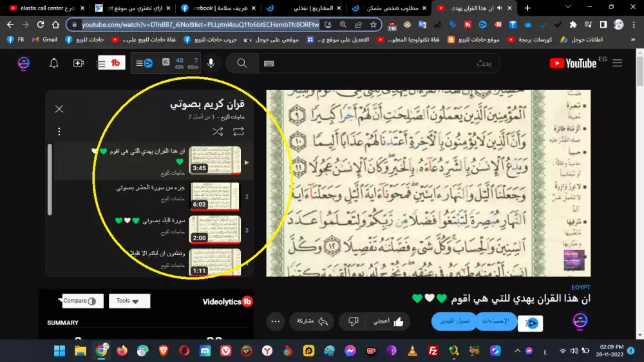Switch to the مطلوب شخص متمكن tab
Image resolution: width=644 pixels, height=362 pixels.
[x=390, y=8]
